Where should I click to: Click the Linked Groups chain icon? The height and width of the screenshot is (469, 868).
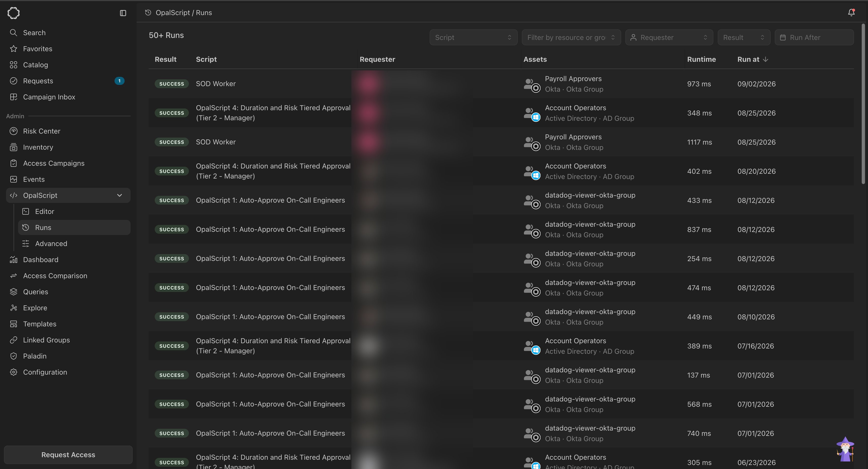coord(14,340)
